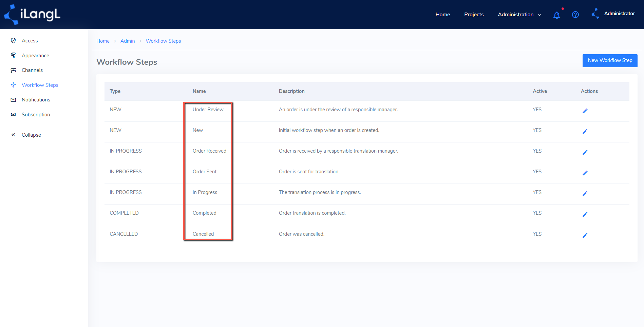Expand the Administration dropdown menu
The width and height of the screenshot is (644, 327).
coord(519,15)
